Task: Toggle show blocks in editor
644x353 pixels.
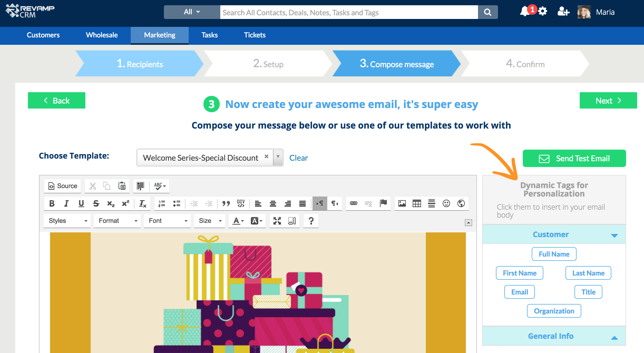Action: pos(292,221)
